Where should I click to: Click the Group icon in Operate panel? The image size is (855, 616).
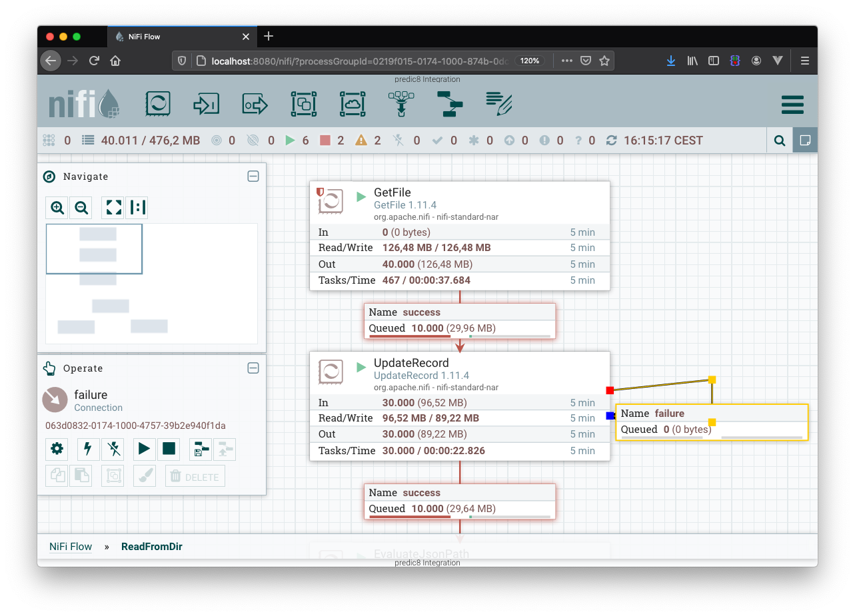(113, 476)
